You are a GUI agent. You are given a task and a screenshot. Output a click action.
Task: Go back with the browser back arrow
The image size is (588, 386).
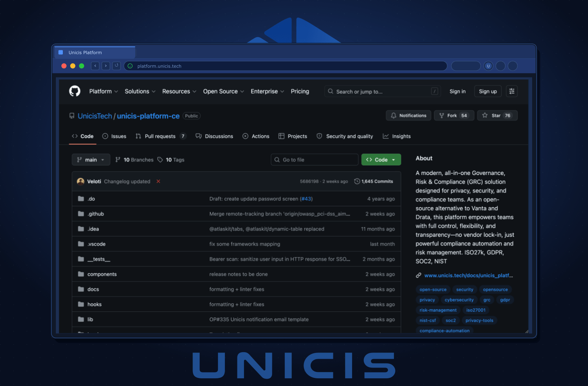(95, 66)
